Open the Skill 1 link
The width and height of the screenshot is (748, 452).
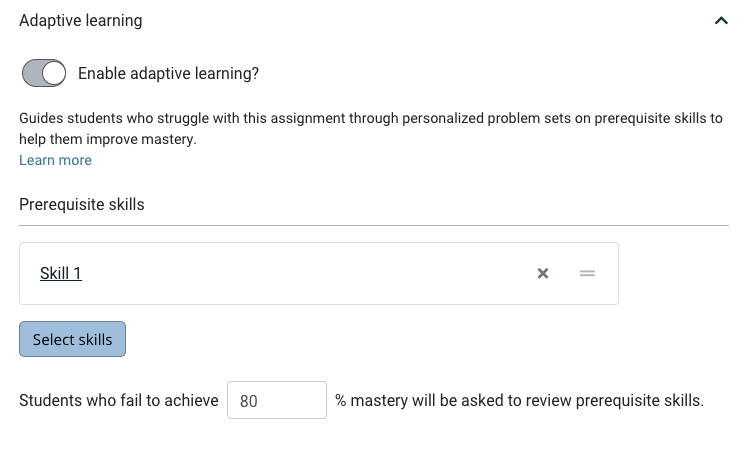[61, 273]
